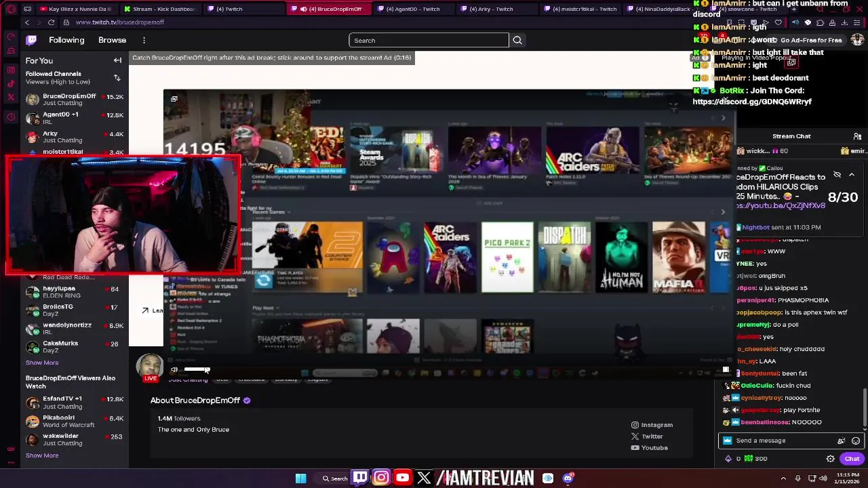Switch to moistcr1tikal - Twitch tab
The width and height of the screenshot is (868, 488).
579,9
